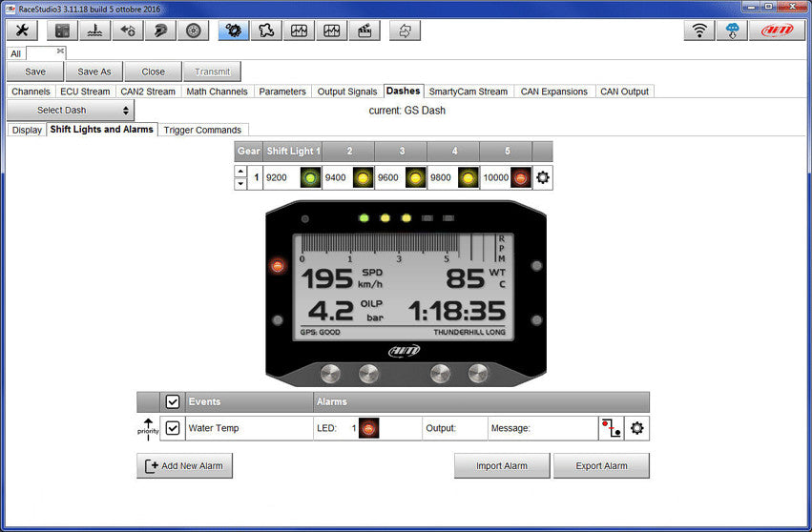Click the Water Temp alarm condition icon
This screenshot has width=812, height=532.
[611, 428]
